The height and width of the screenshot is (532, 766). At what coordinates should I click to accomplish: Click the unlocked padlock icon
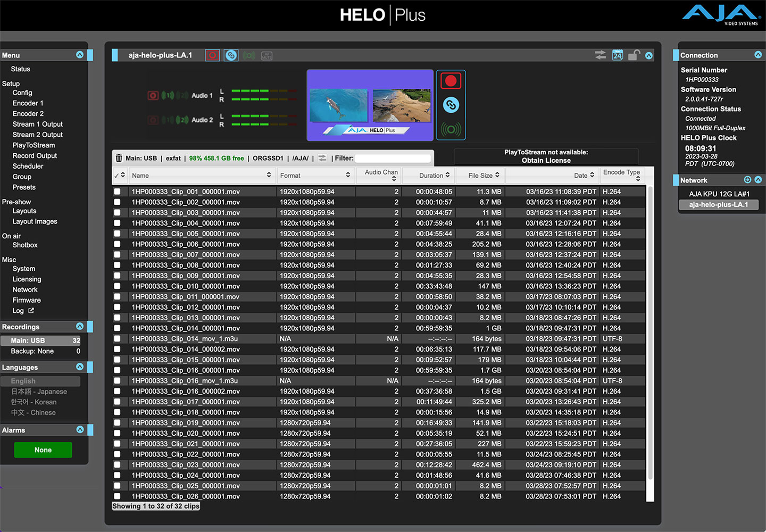point(633,55)
